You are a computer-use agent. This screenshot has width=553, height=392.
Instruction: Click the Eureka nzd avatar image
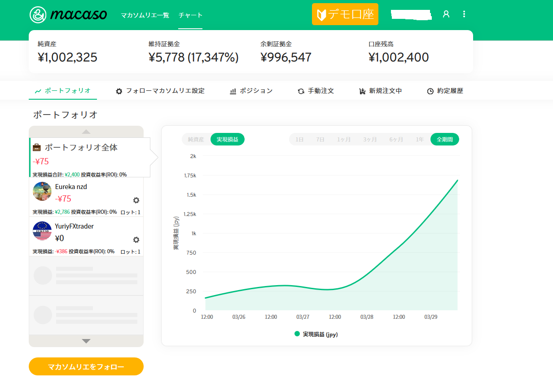(x=42, y=191)
